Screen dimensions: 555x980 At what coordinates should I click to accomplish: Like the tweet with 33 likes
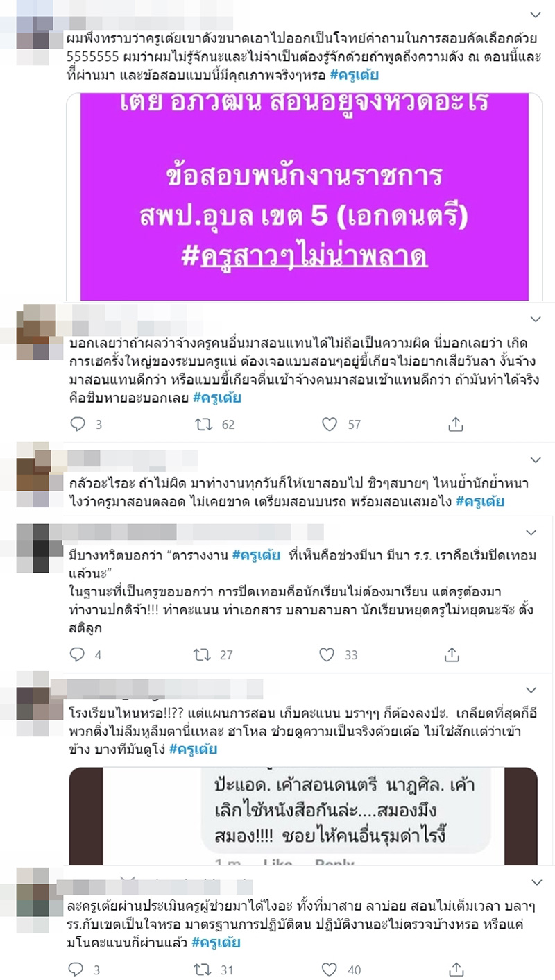(326, 654)
